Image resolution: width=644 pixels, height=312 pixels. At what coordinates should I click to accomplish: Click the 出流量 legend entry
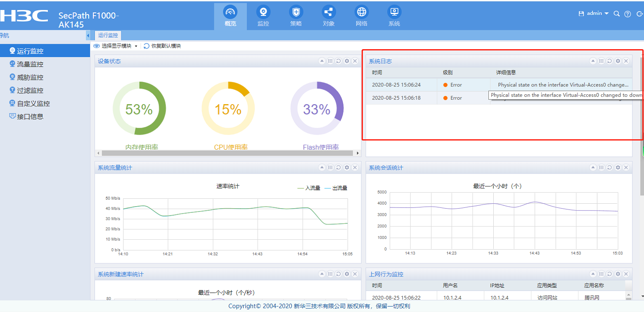(336, 188)
